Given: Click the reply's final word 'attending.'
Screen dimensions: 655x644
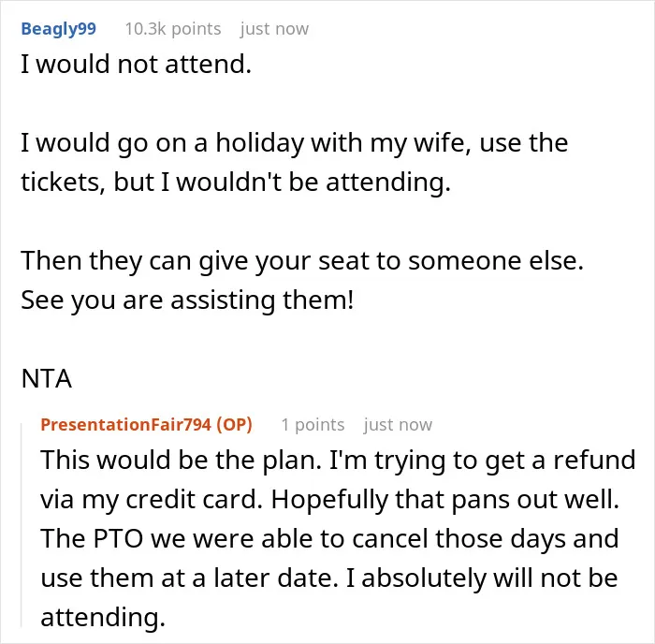Looking at the screenshot, I should point(103,617).
